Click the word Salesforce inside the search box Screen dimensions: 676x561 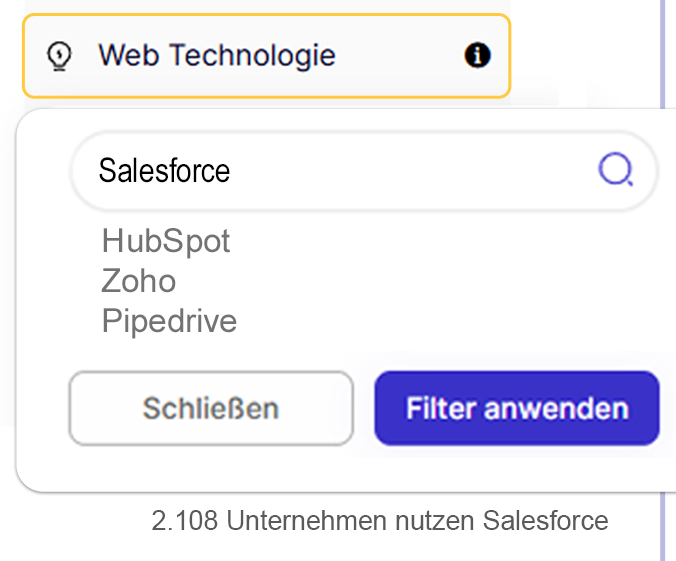point(164,170)
